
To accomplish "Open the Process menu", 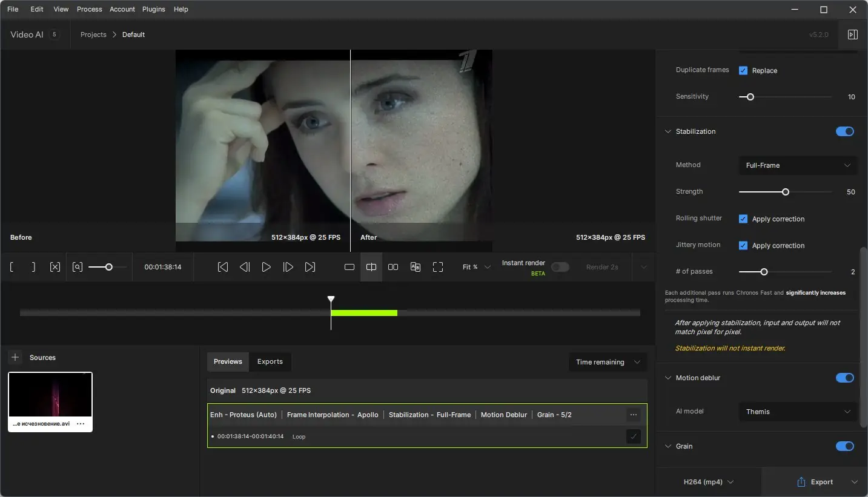I will point(89,9).
